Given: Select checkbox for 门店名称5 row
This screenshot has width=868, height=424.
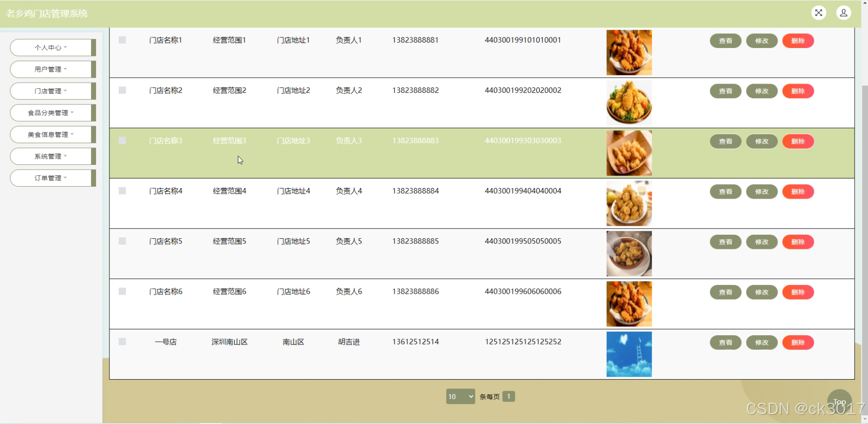Looking at the screenshot, I should point(122,241).
